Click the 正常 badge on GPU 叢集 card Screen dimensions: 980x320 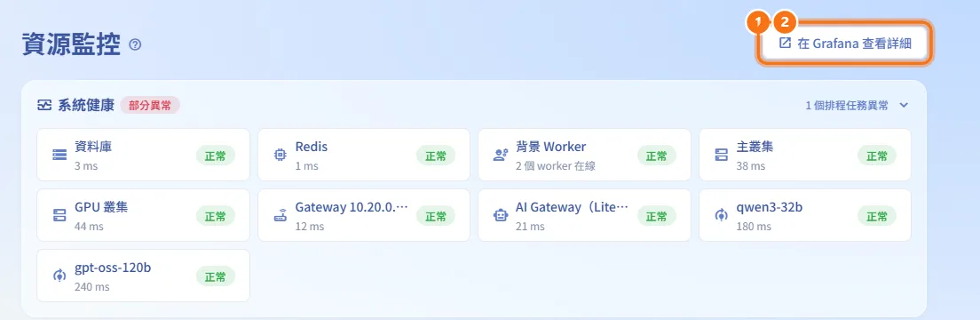tap(216, 216)
